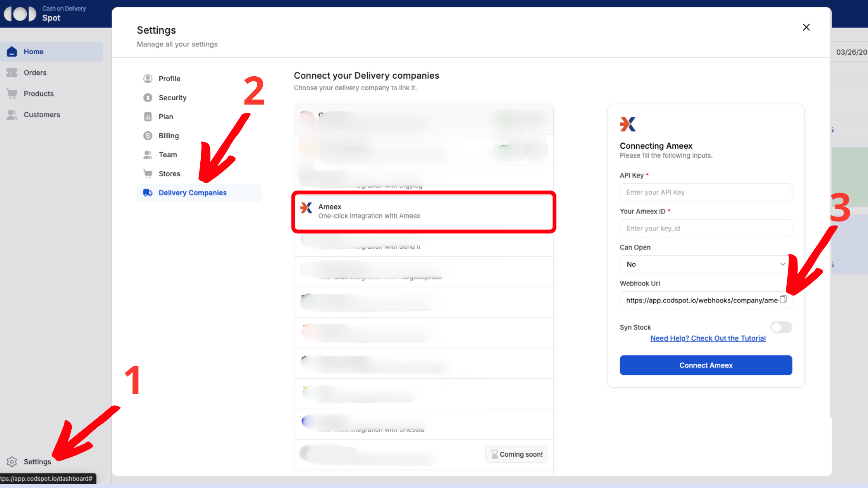Click the Settings gear icon at bottom left

(x=12, y=461)
